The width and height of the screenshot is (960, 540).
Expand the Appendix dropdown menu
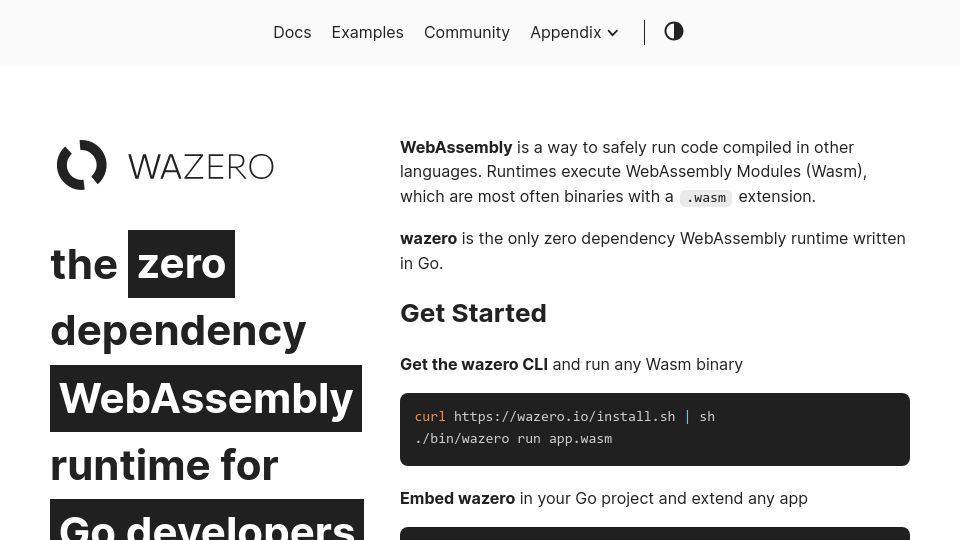click(x=574, y=32)
